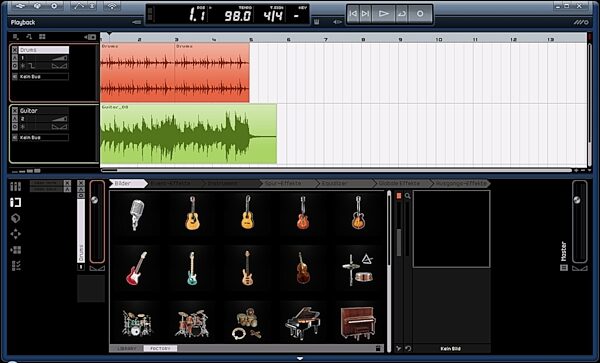
Task: Click the wireless remote icon in toolbar
Action: [x=112, y=6]
